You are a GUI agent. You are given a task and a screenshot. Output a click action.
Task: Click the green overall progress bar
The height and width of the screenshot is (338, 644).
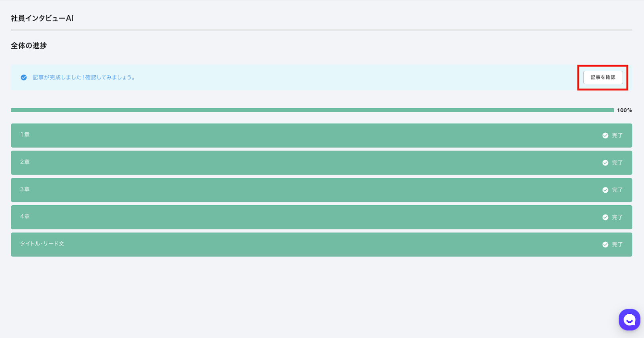point(312,110)
